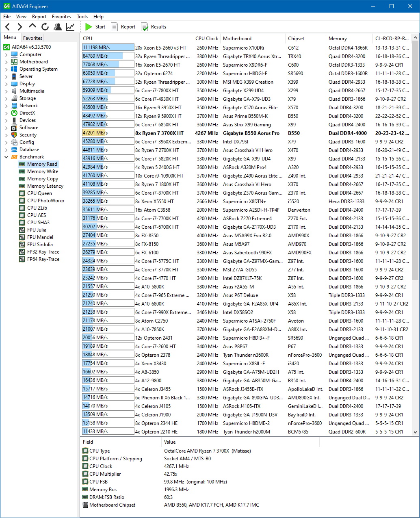Image resolution: width=420 pixels, height=518 pixels.
Task: Click the highlighted 47201 MB/s result bar
Action: point(108,133)
